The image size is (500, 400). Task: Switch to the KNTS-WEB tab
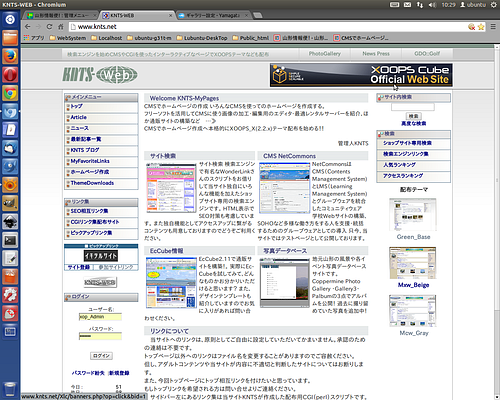coord(137,15)
